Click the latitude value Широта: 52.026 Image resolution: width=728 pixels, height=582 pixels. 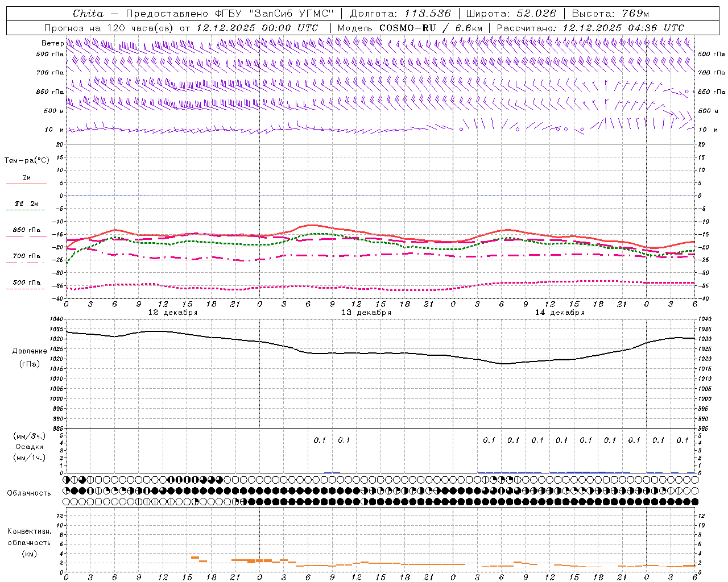pos(511,14)
